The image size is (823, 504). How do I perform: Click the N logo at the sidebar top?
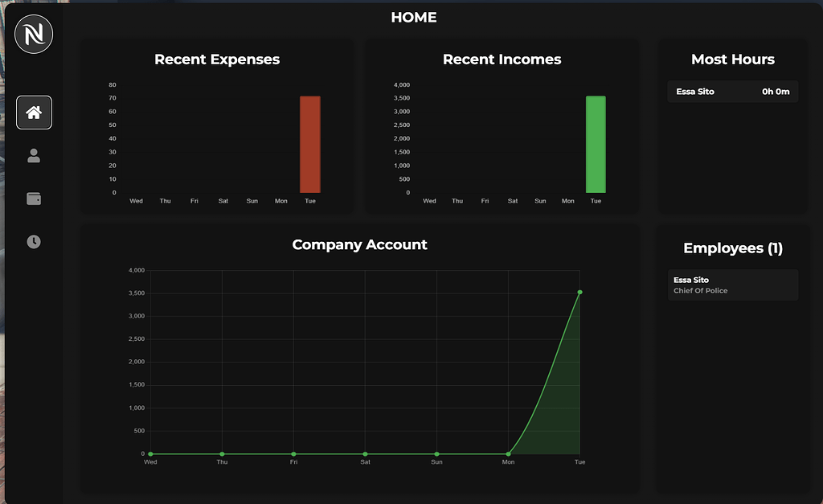click(x=34, y=34)
